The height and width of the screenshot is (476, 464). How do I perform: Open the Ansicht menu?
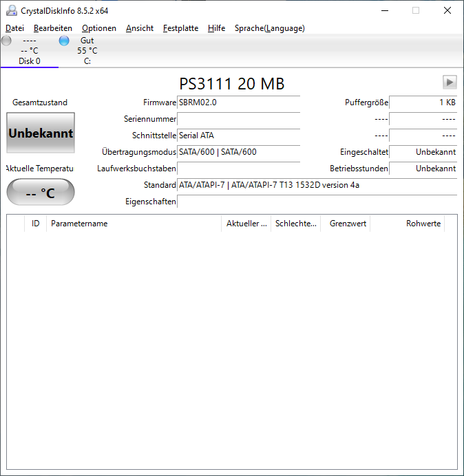140,28
